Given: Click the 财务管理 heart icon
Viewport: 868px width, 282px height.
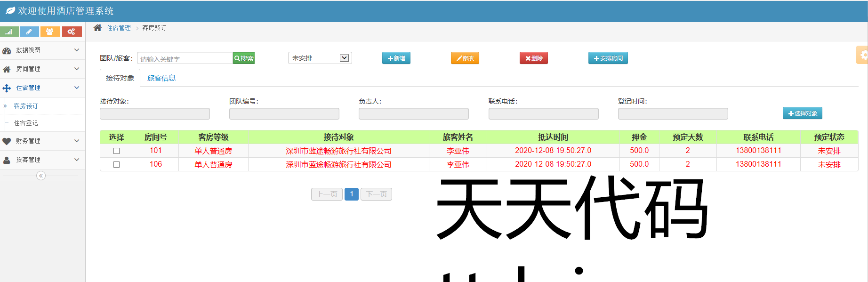Looking at the screenshot, I should pyautogui.click(x=7, y=141).
